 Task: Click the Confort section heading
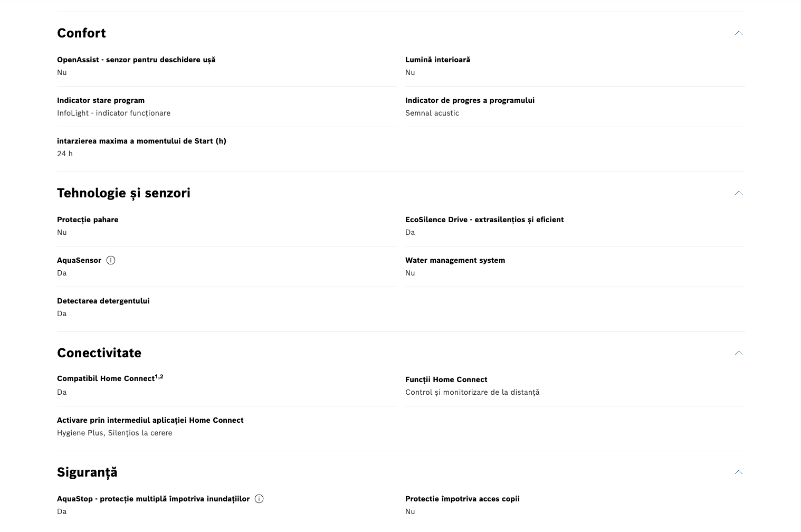(x=81, y=33)
